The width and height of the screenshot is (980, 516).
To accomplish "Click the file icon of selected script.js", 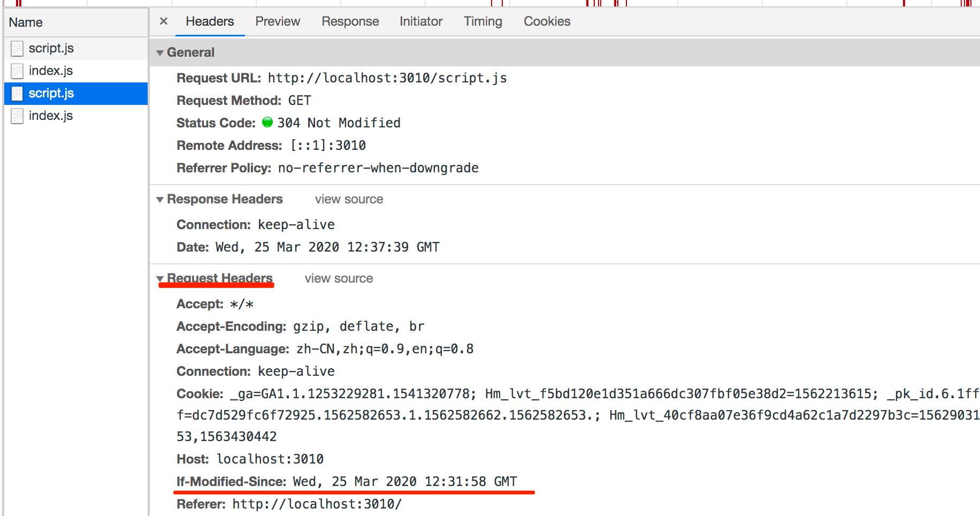I will 17,94.
